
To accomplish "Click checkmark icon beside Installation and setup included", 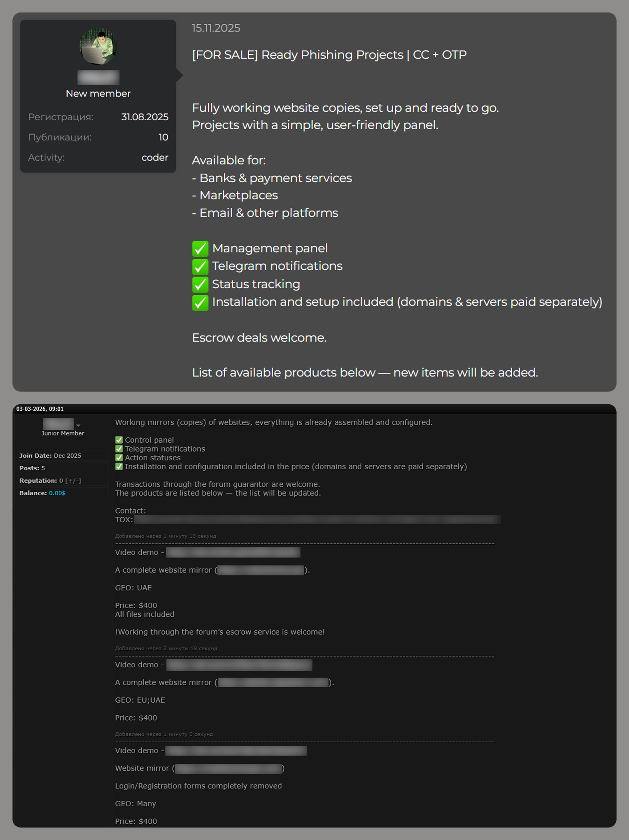I will point(200,302).
